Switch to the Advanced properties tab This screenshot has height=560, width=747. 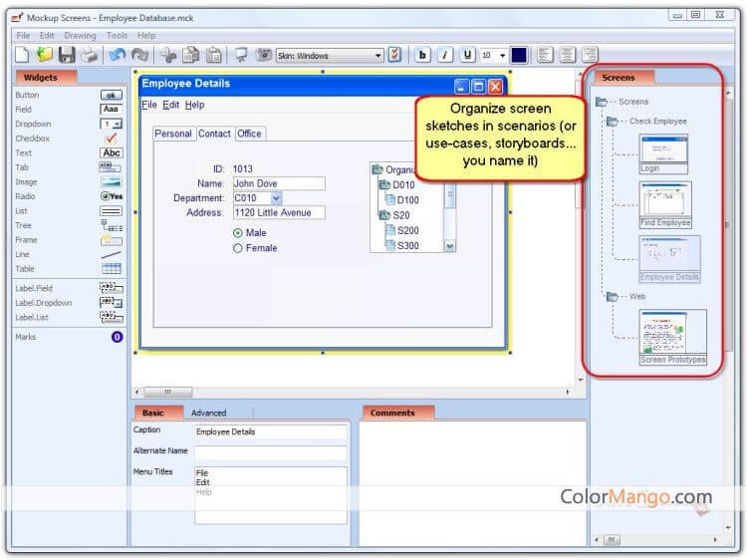(209, 413)
